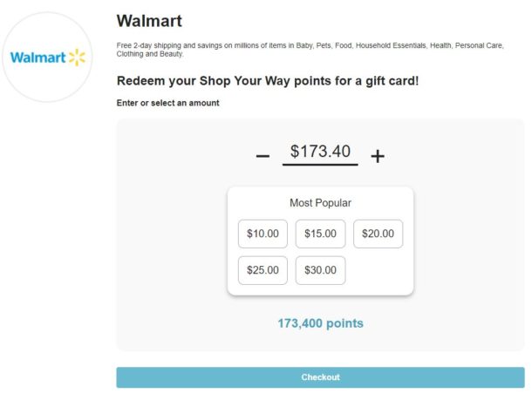
Task: Click 'Household Essentials' in the description
Action: [391, 45]
